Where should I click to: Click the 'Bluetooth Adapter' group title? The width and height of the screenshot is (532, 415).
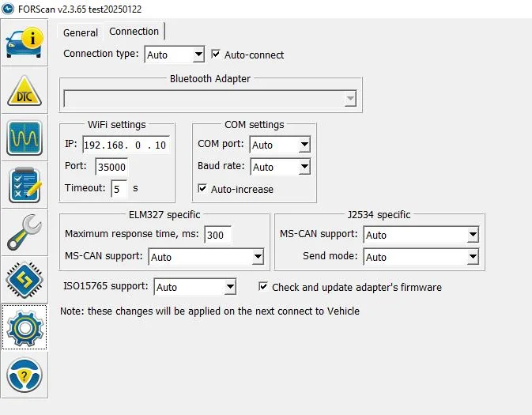tap(210, 79)
